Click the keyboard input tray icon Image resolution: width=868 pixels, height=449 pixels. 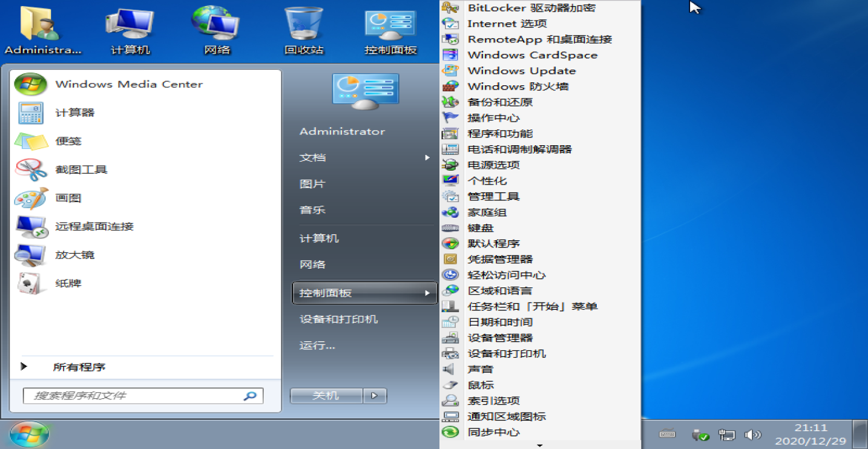tap(667, 434)
